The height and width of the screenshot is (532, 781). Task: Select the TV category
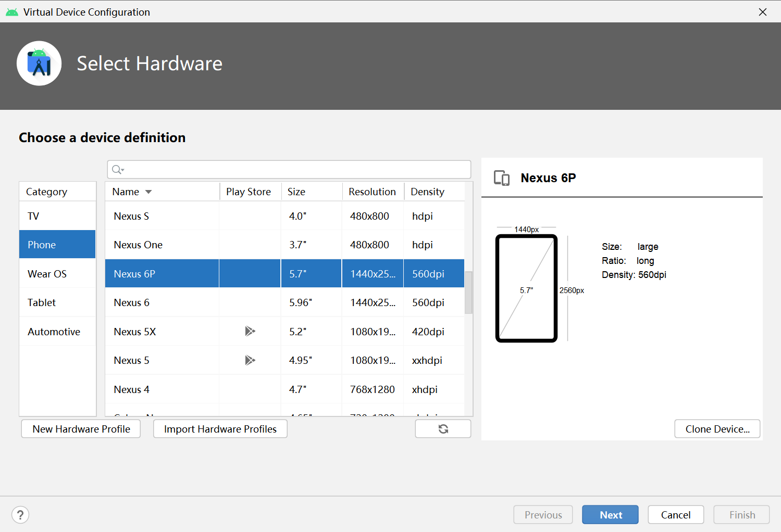(57, 216)
